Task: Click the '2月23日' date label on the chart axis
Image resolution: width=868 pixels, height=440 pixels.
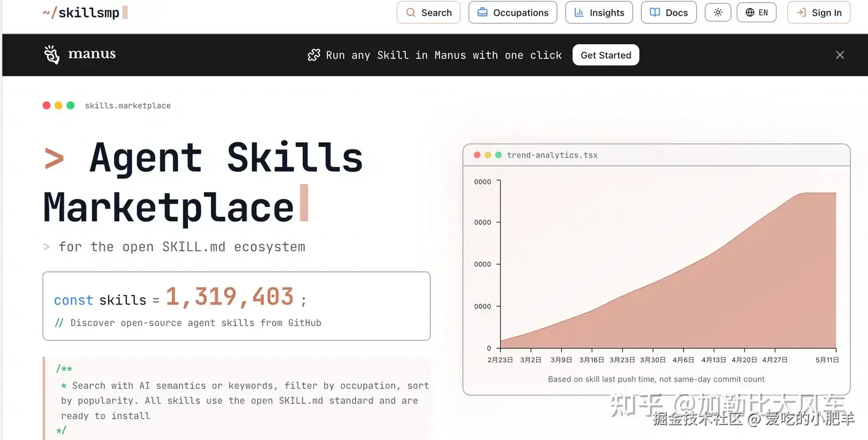Action: 500,360
